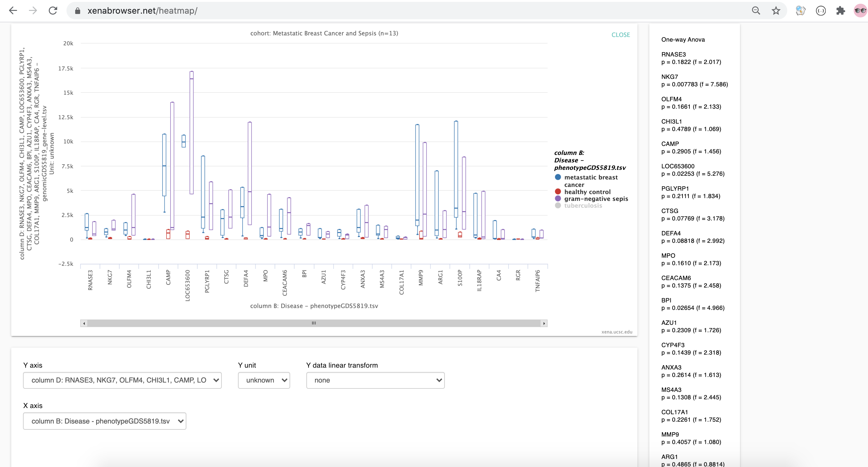Click the CTSG p = 0.07769 result

[x=692, y=215]
